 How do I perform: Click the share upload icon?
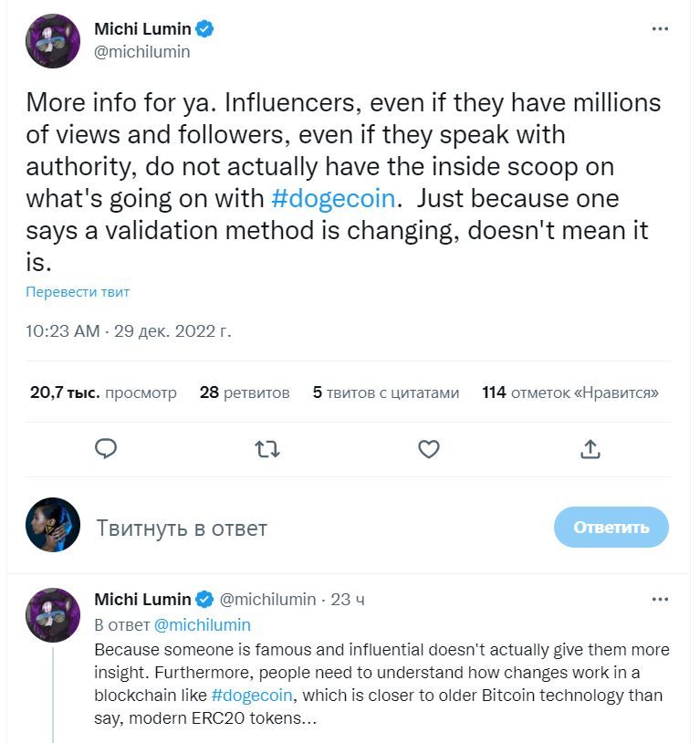click(590, 449)
